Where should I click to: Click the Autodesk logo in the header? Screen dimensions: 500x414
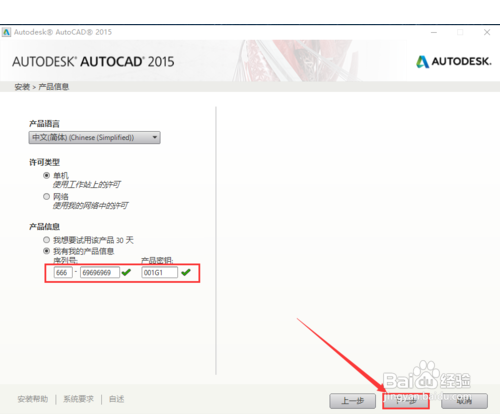click(454, 62)
